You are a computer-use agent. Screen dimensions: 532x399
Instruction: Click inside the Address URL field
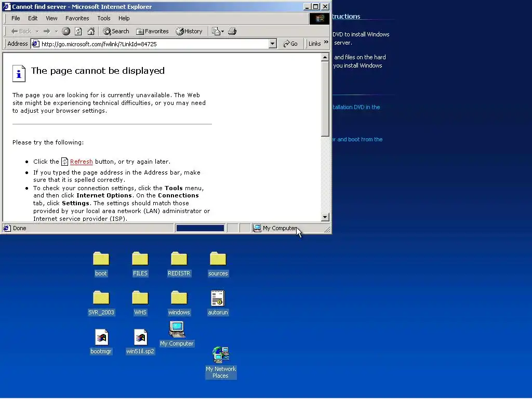click(154, 44)
